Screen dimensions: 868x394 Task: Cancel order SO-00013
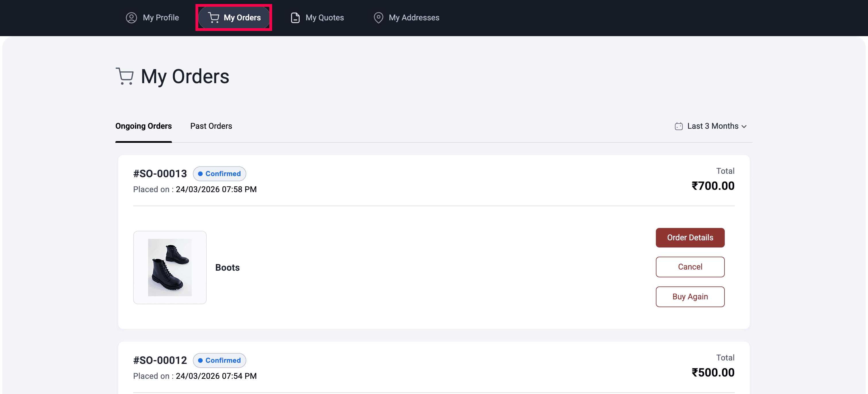690,267
